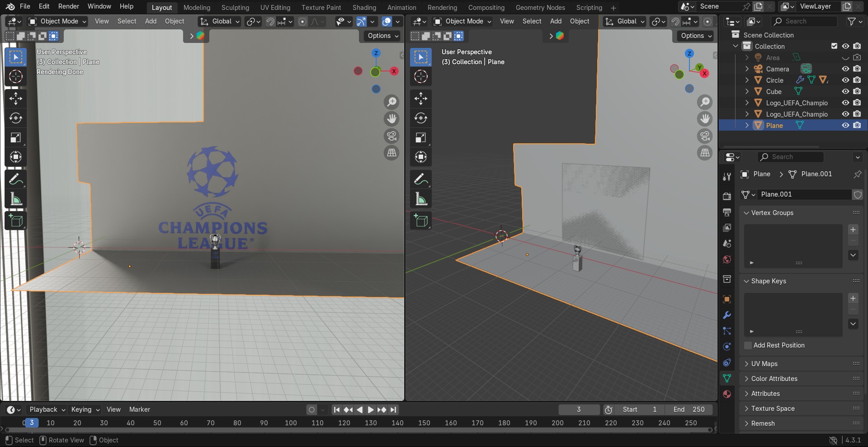Image resolution: width=868 pixels, height=447 pixels.
Task: Jump to the end frame
Action: click(x=393, y=409)
